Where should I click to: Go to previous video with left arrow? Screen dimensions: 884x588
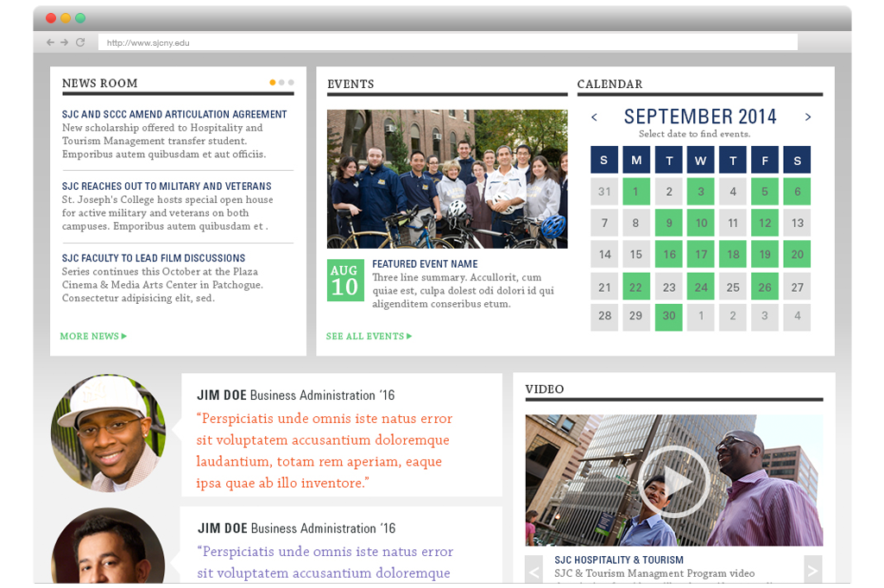[x=534, y=571]
